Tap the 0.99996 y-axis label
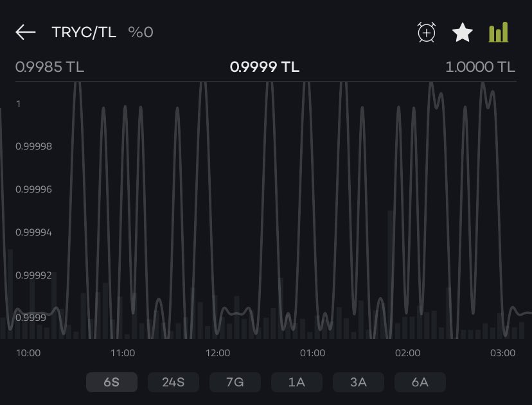This screenshot has width=532, height=405. (33, 189)
